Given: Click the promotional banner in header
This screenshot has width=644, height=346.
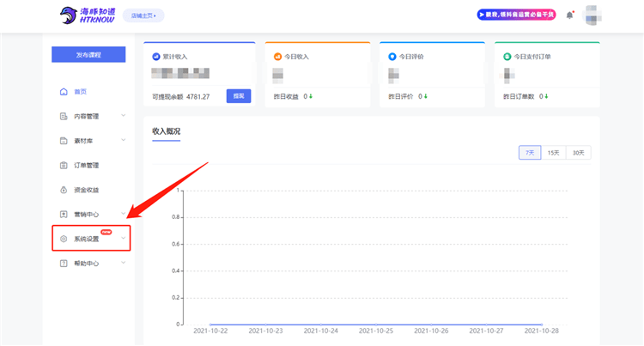Looking at the screenshot, I should tap(516, 15).
